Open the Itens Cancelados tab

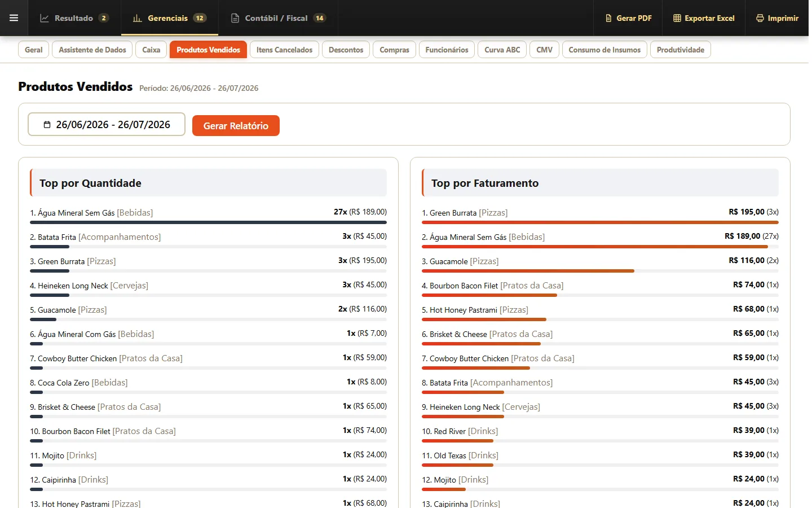(x=284, y=50)
